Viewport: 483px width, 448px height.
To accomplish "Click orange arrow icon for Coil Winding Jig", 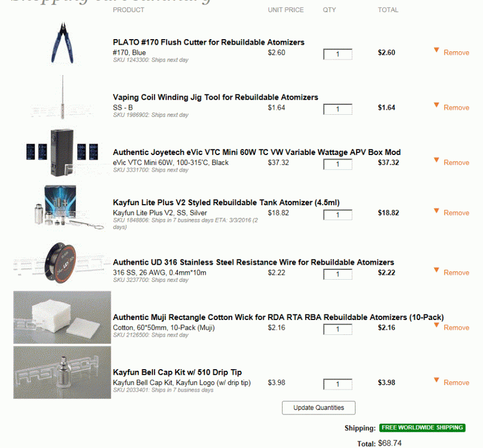I will coord(436,105).
